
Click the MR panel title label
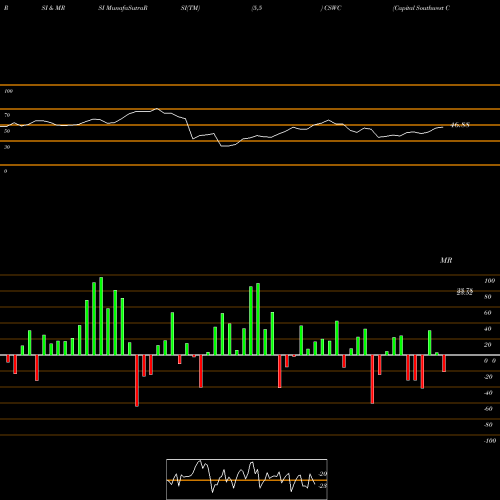click(446, 260)
